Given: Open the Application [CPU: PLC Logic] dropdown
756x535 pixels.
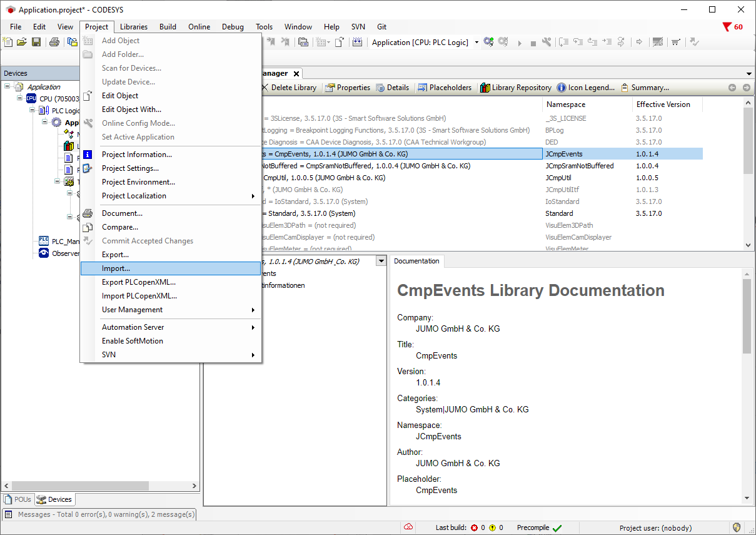Looking at the screenshot, I should point(476,43).
